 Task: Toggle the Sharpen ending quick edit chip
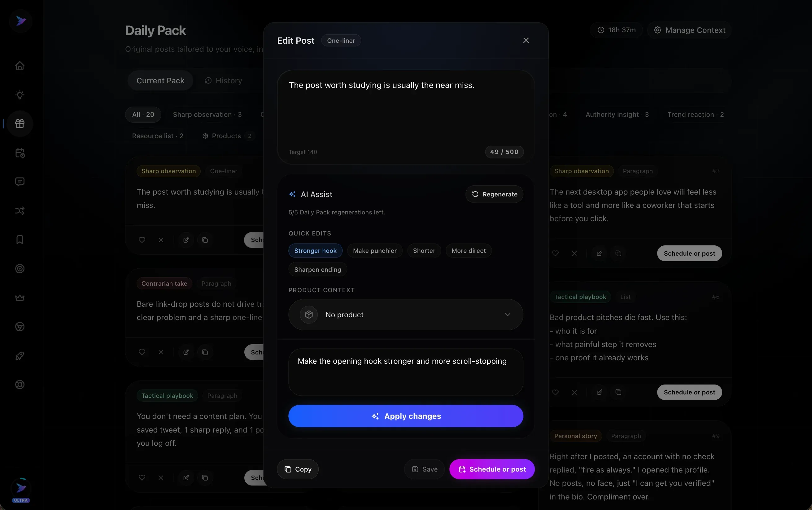pos(317,270)
